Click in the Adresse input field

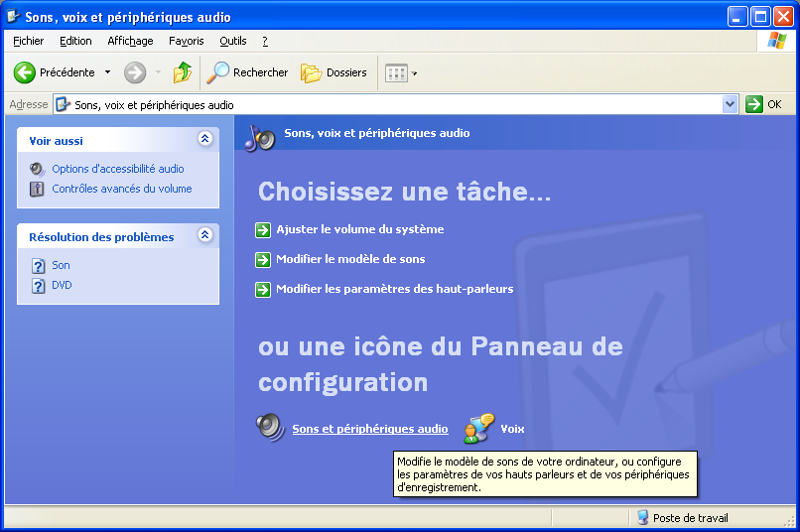point(396,104)
